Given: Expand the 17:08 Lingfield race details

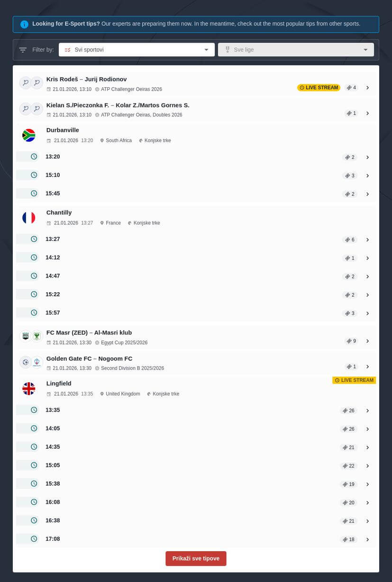Looking at the screenshot, I should coord(367,539).
